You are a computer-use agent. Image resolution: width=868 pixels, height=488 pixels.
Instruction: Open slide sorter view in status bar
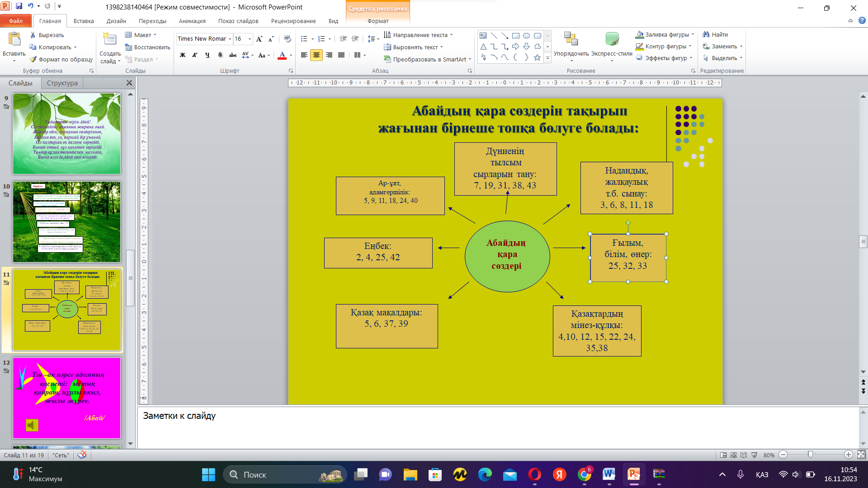point(733,455)
